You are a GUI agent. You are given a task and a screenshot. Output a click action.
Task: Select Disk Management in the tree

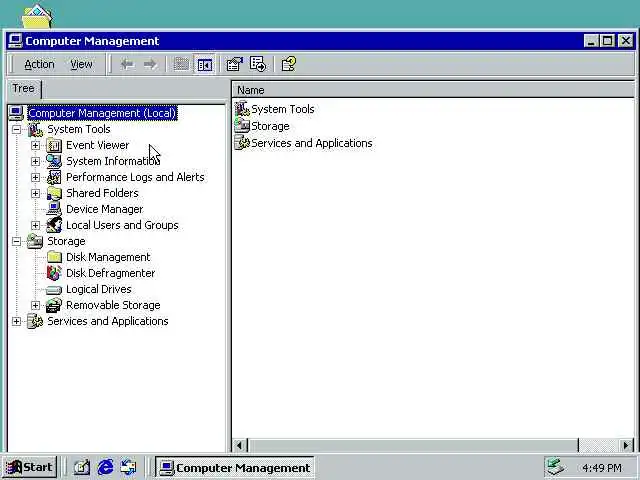click(108, 257)
